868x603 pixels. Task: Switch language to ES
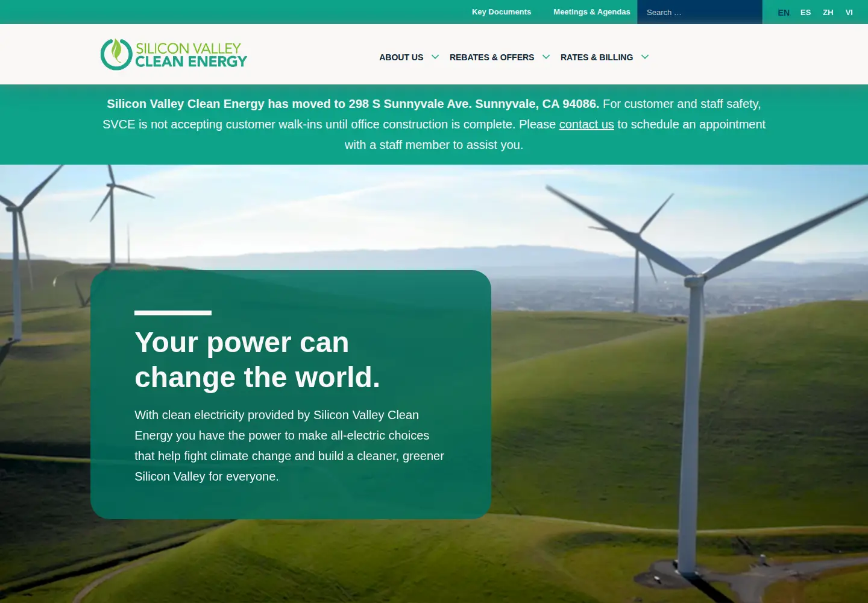[x=806, y=12]
